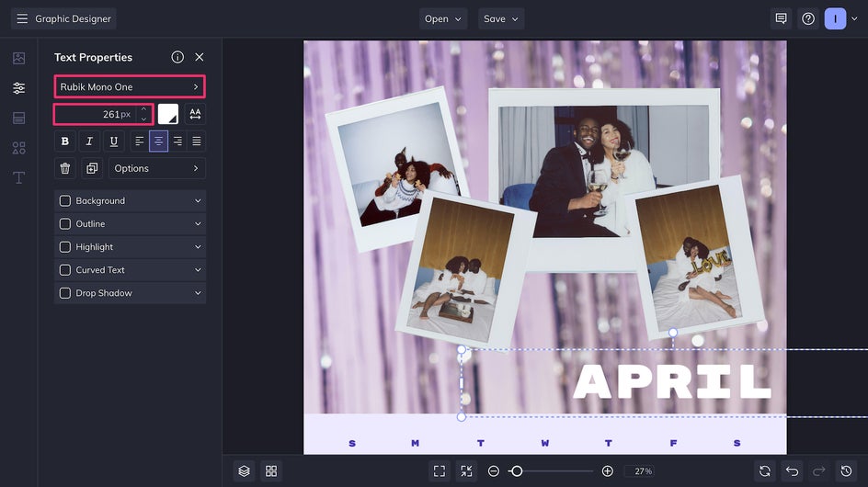Screen dimensions: 868x487
Task: Decrease font size with down stepper
Action: tap(144, 119)
